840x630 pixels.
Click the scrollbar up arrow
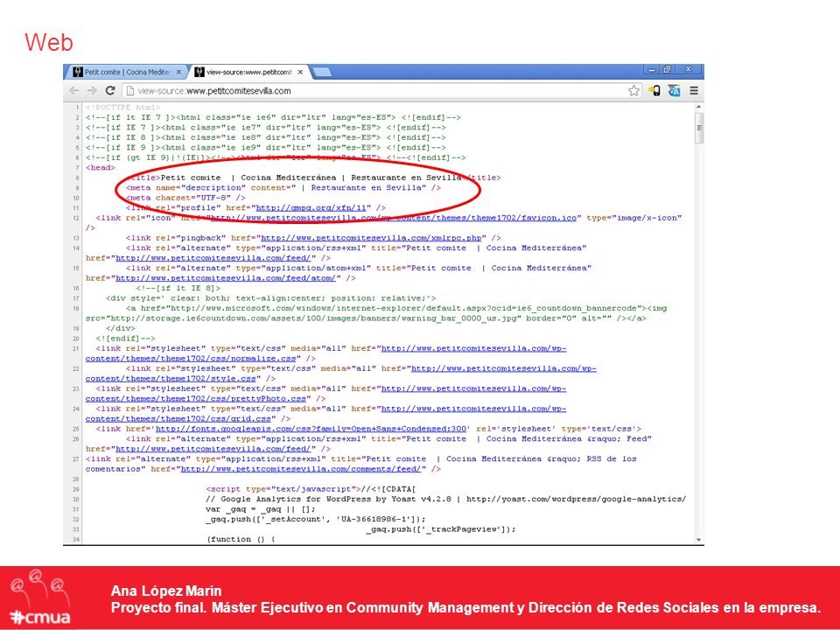click(x=698, y=107)
